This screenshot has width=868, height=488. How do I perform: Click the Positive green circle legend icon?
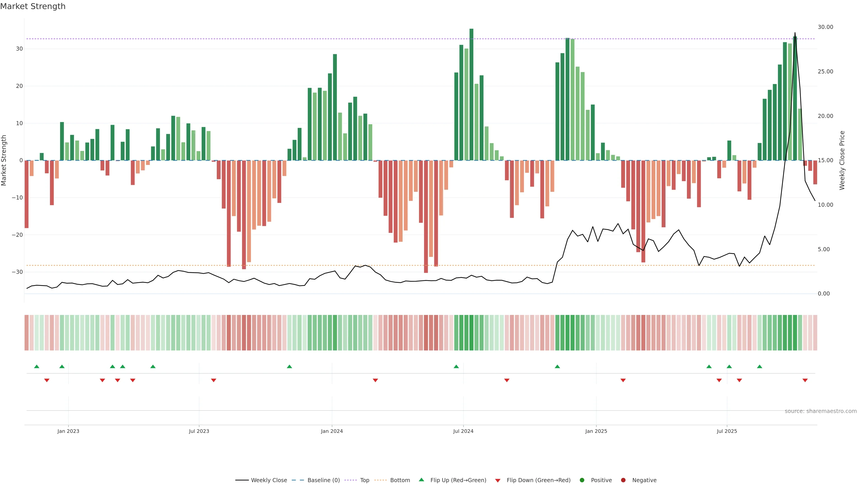(x=582, y=480)
